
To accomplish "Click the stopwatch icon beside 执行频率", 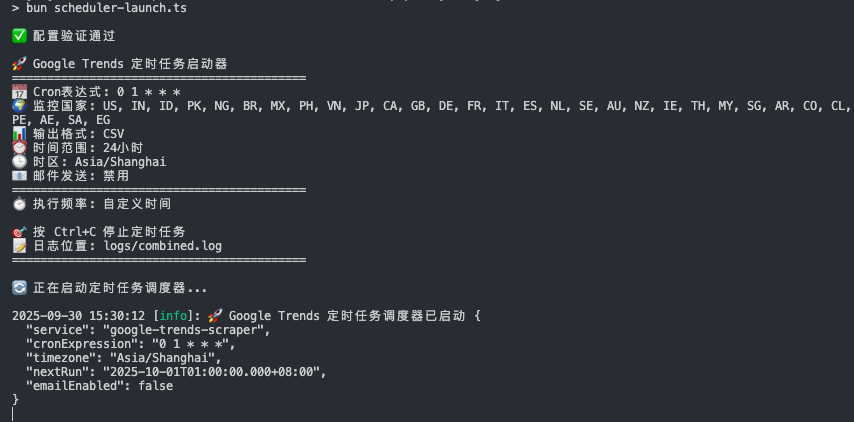I will tap(19, 204).
